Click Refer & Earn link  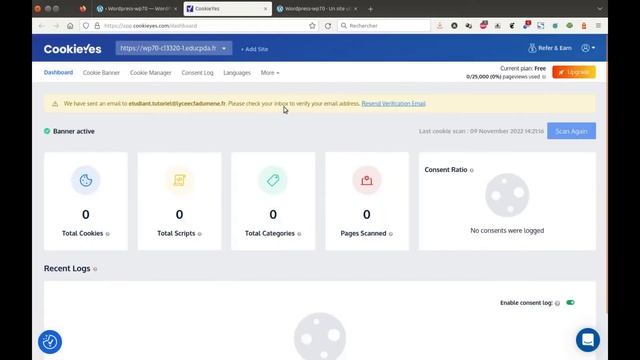[x=555, y=48]
